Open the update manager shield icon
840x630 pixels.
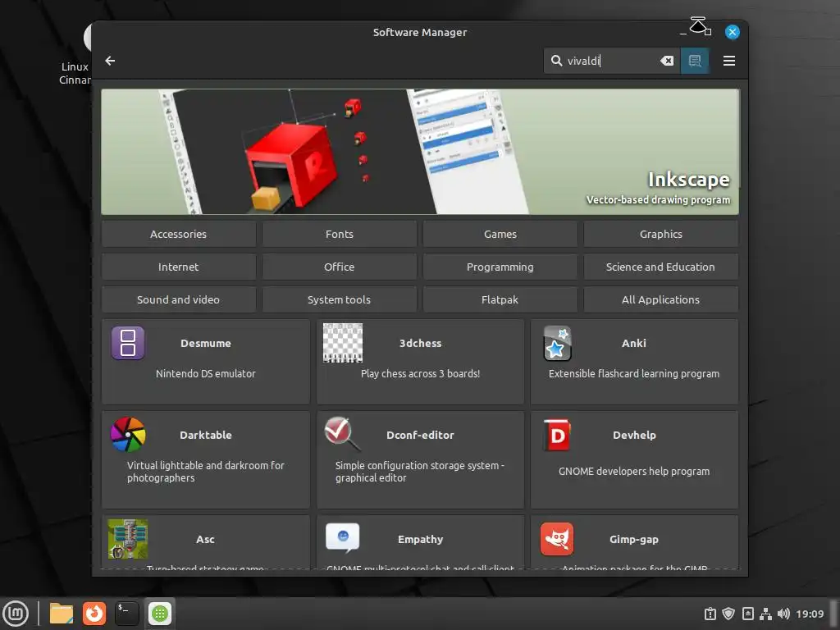point(728,614)
